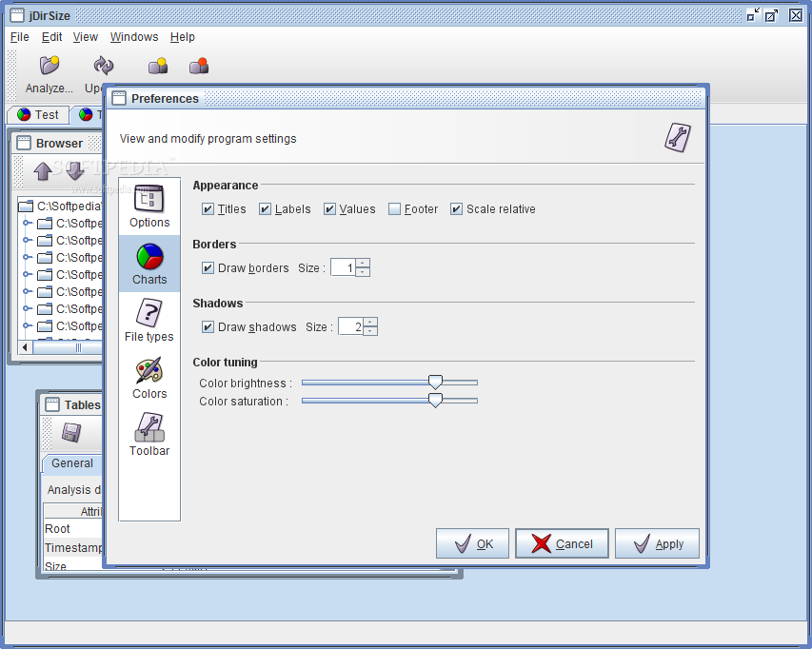Screen dimensions: 812x649
Task: Expand the second C:\Softpe child folder node
Action: click(28, 240)
